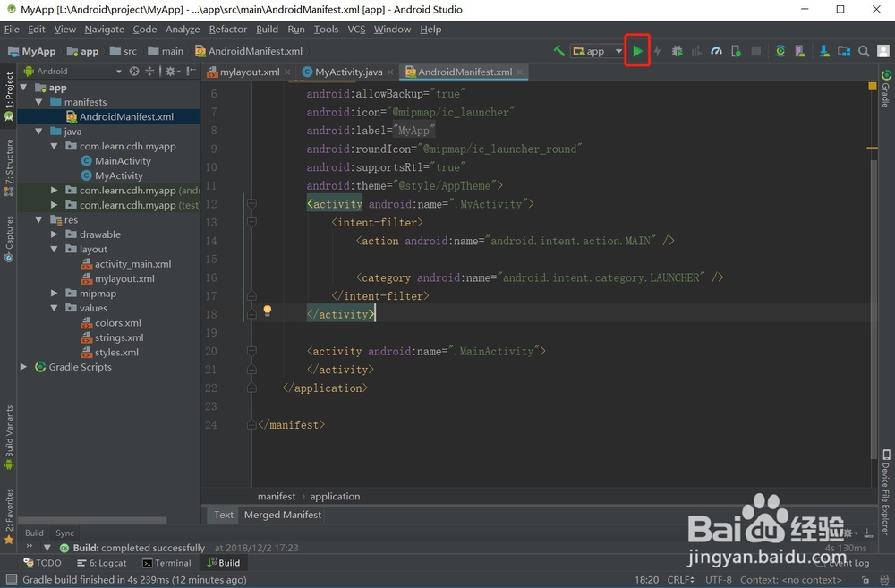The height and width of the screenshot is (588, 895).
Task: Open AVD Manager icon
Action: coord(799,51)
